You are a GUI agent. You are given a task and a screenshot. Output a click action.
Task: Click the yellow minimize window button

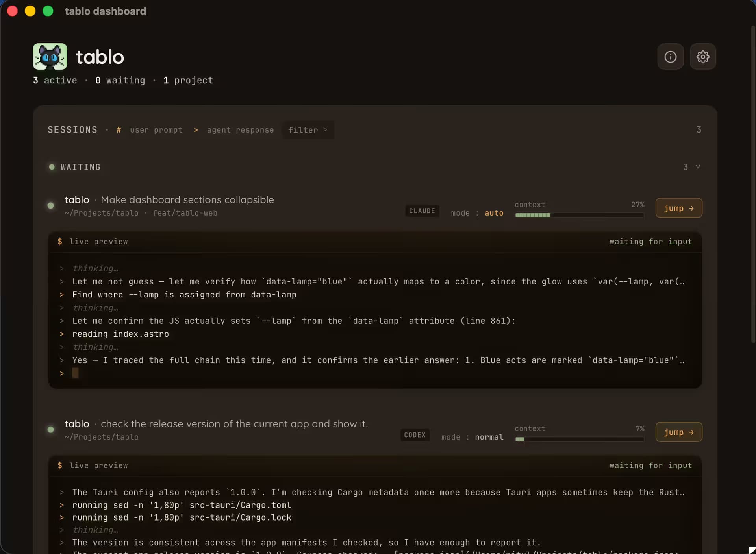(30, 11)
